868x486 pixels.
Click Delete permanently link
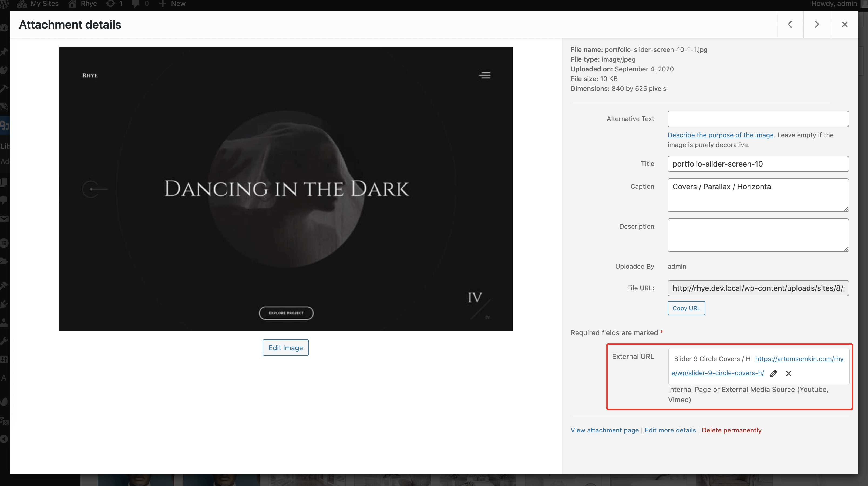point(731,430)
